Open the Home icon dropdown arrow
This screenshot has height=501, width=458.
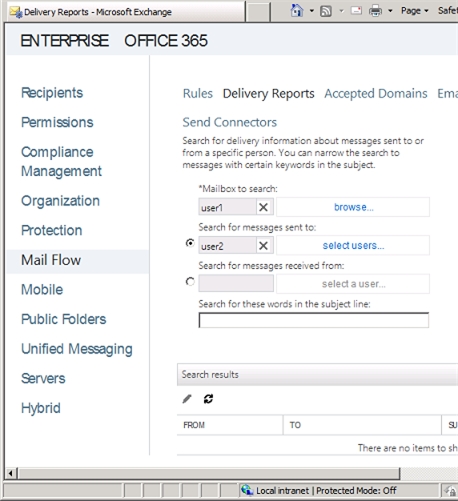point(312,11)
